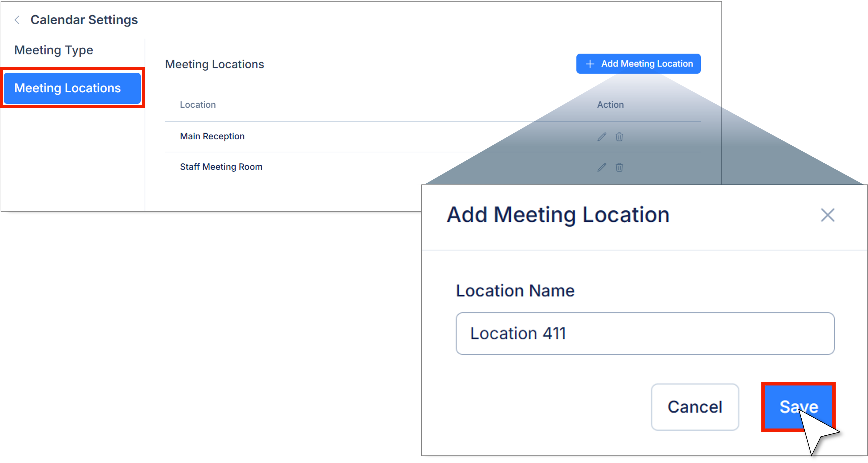
Task: Edit the Staff Meeting Room location
Action: click(x=602, y=167)
